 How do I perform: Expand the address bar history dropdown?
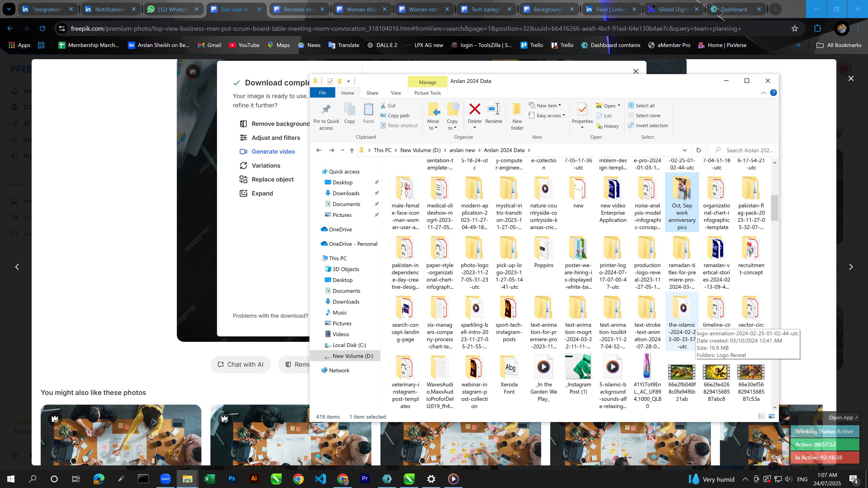click(x=684, y=150)
